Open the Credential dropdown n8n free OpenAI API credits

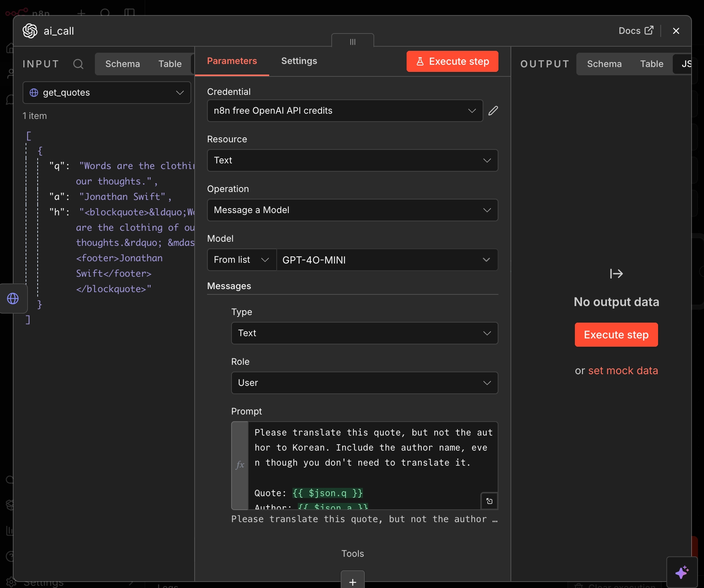(345, 111)
